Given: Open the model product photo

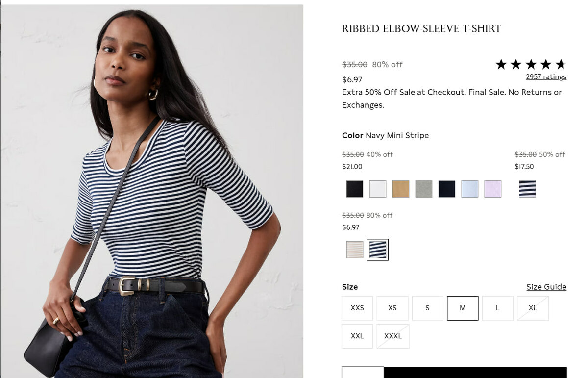Looking at the screenshot, I should click(x=152, y=191).
